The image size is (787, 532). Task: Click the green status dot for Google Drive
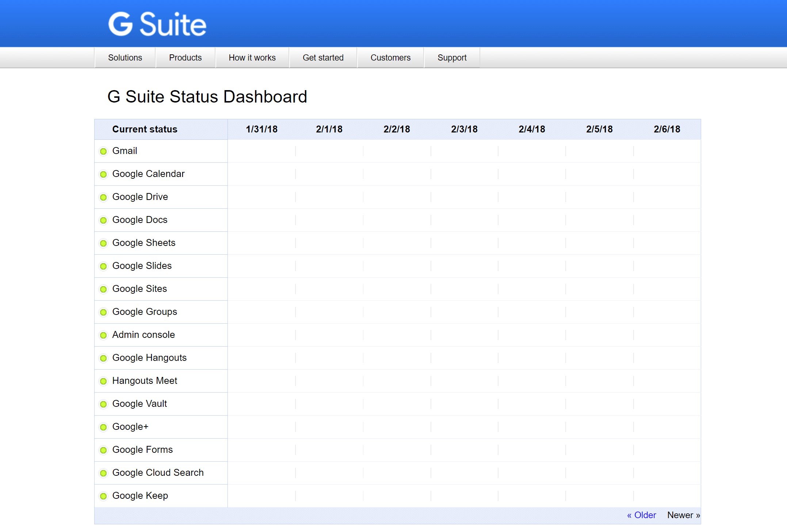(x=104, y=197)
